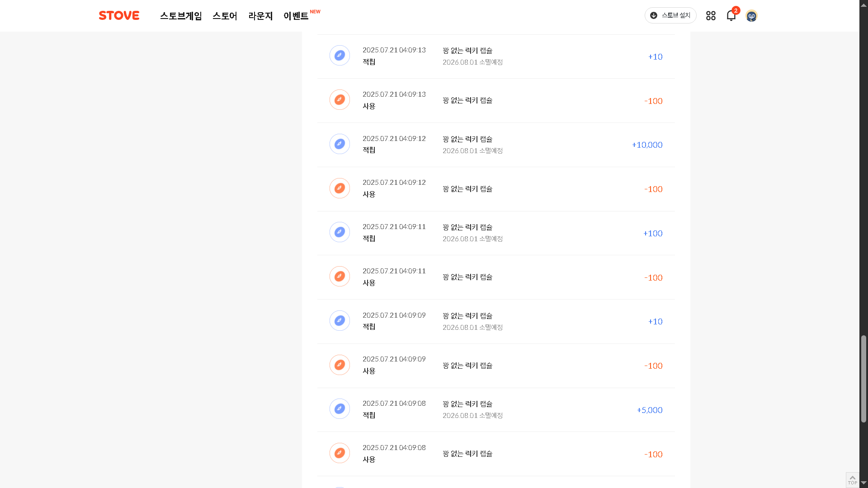
Task: Select -100 amount in 04:09:13 사용 row
Action: coord(653,101)
